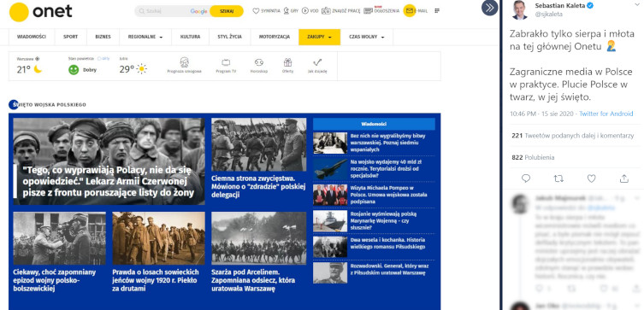Open article Ciemna strona zwycięstwa
644x310 pixels.
tap(259, 186)
